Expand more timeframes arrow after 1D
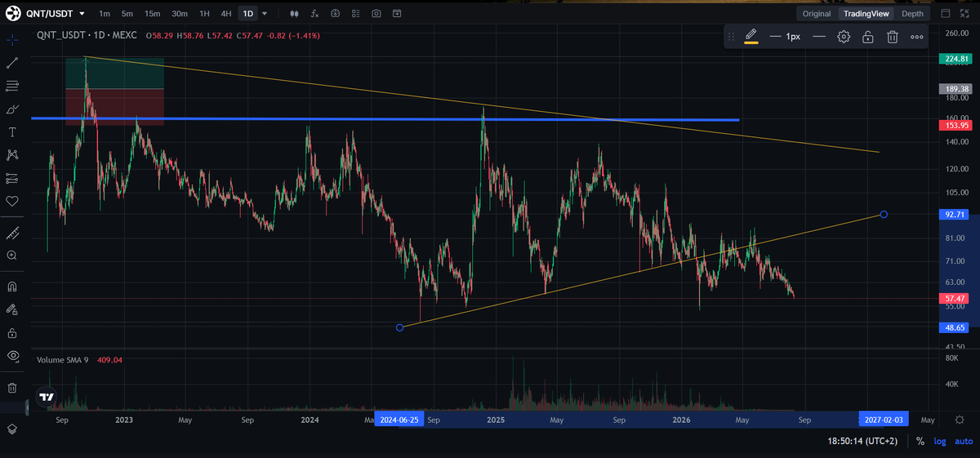Image resolution: width=980 pixels, height=458 pixels. pos(265,13)
